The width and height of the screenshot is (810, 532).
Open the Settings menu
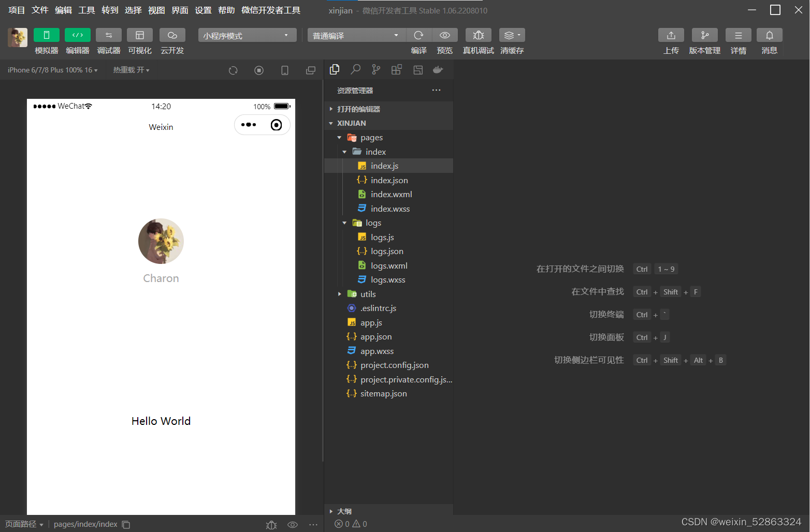[203, 10]
